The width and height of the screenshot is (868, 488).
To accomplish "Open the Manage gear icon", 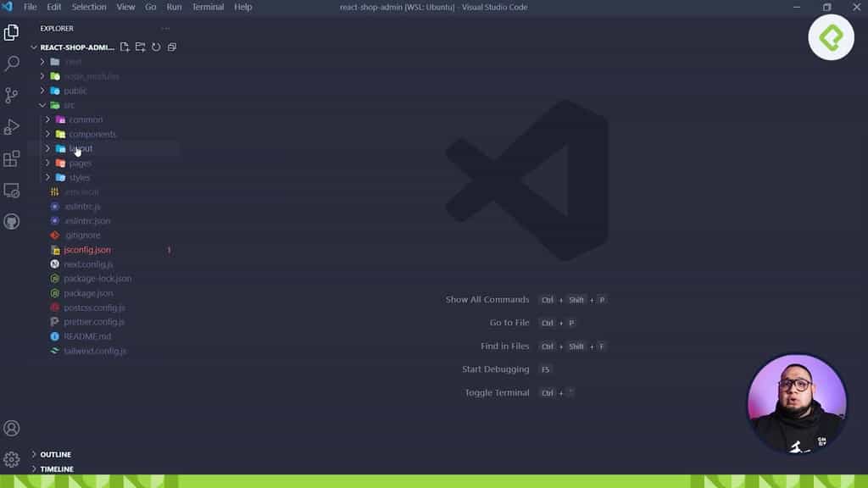I will [x=12, y=459].
